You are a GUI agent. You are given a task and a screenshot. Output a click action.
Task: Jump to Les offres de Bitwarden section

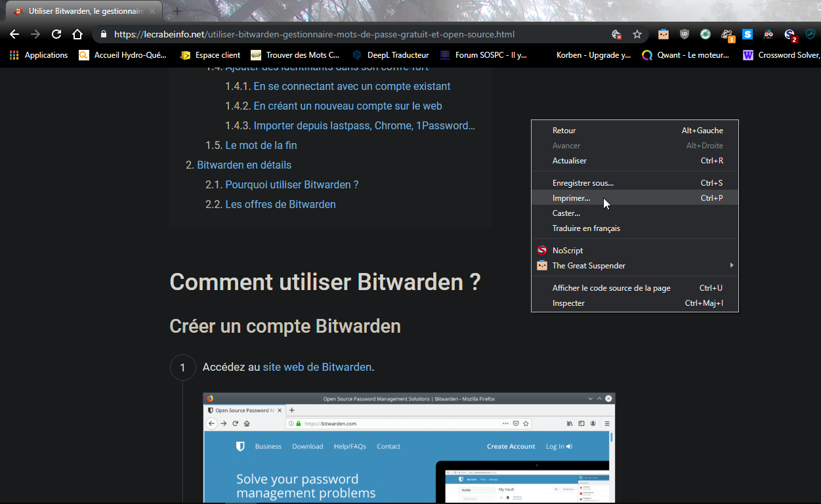280,204
